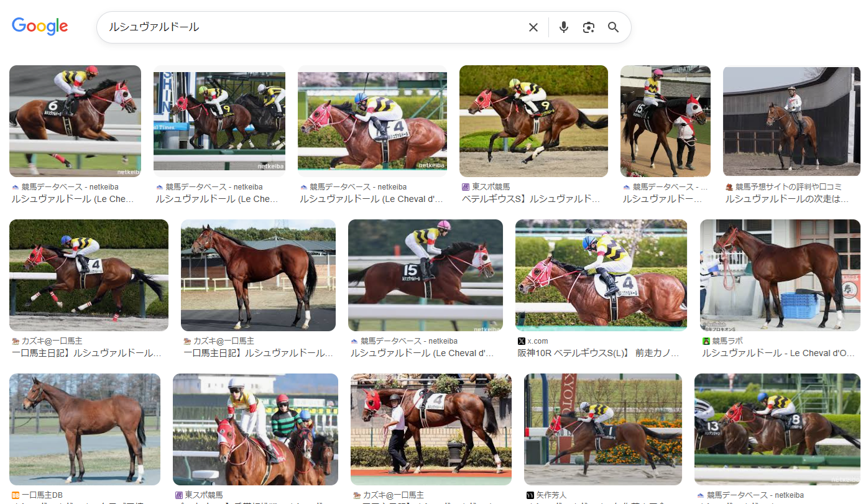Click the Google logo
The height and width of the screenshot is (504, 866).
click(40, 26)
